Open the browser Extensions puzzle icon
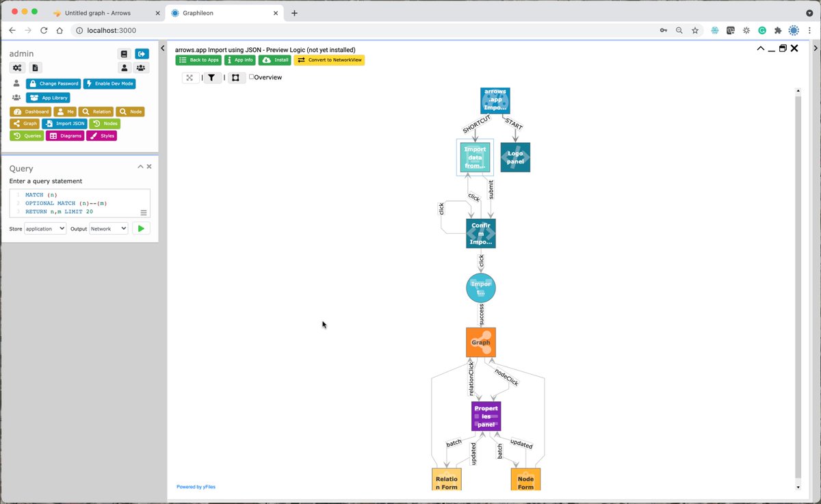The height and width of the screenshot is (504, 821). coord(778,30)
